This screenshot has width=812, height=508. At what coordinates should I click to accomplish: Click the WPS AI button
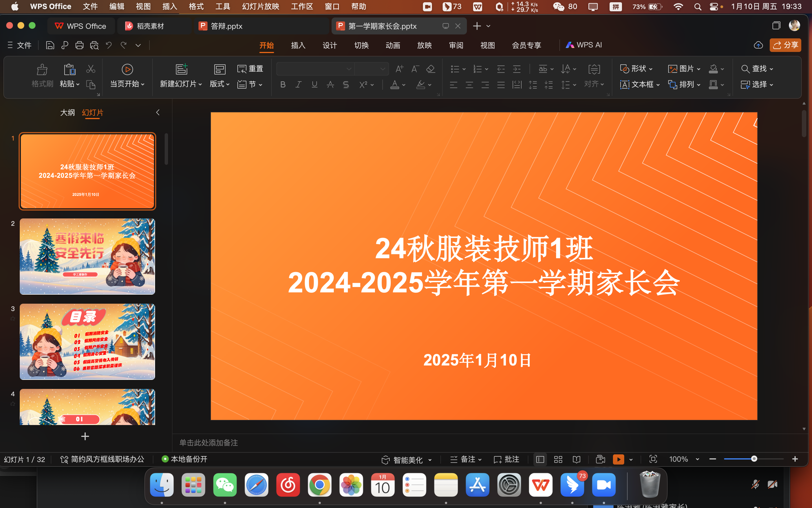[x=584, y=45]
